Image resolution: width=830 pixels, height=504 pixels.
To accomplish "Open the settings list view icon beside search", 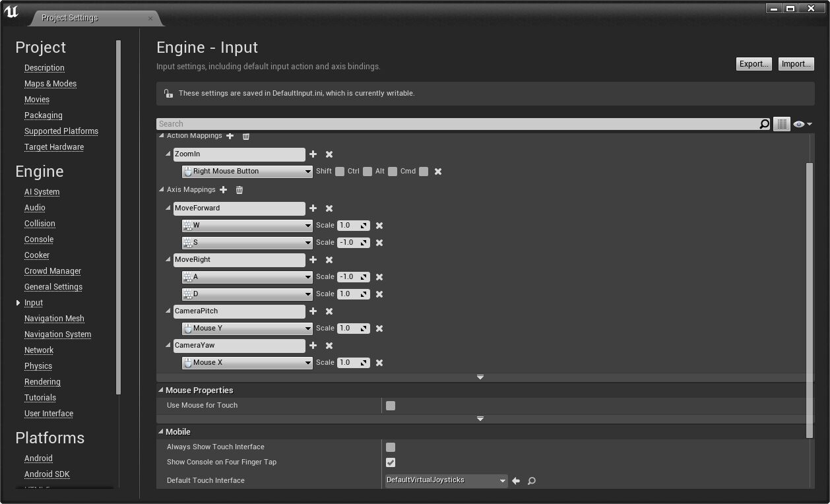I will (781, 123).
